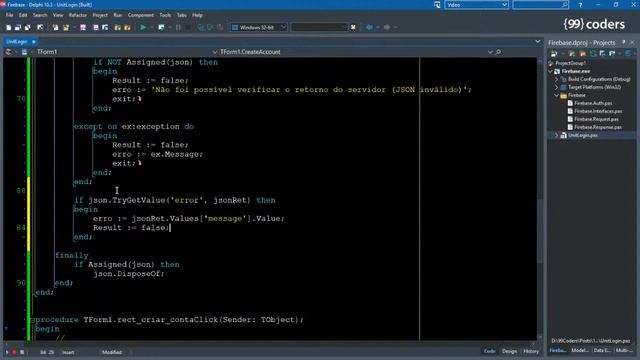This screenshot has height=360, width=640.
Task: Switch to the Model bottom panel tab
Action: click(580, 351)
